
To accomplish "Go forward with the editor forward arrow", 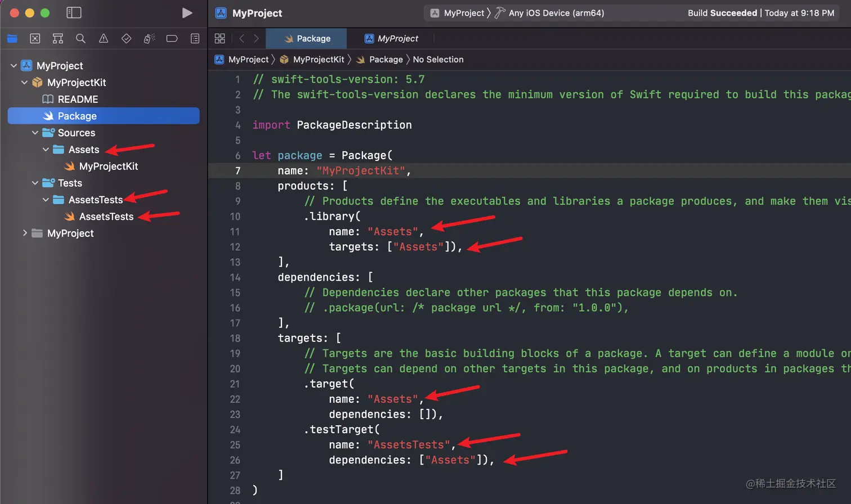I will tap(256, 38).
